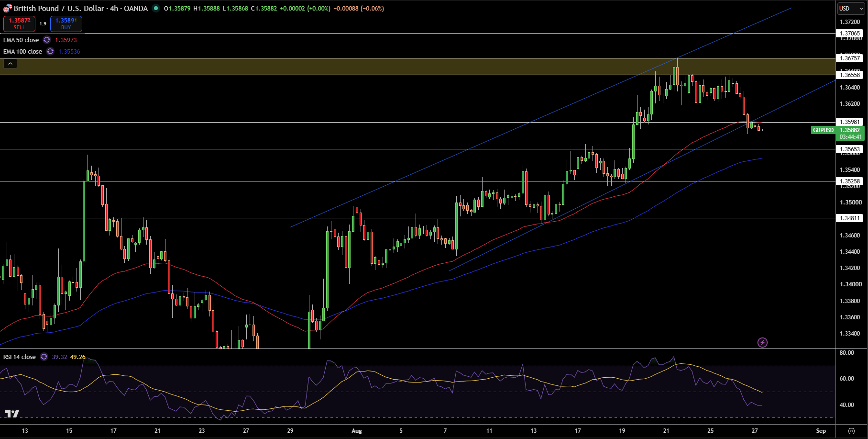Screen dimensions: 868x439
Task: Click the closing price C1.35882 in header
Action: click(264, 9)
